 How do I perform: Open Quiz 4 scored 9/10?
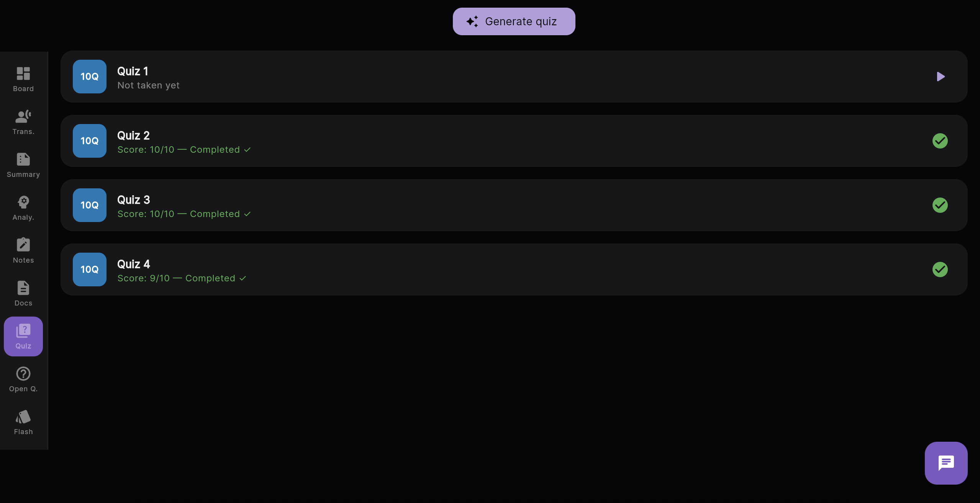(460, 269)
